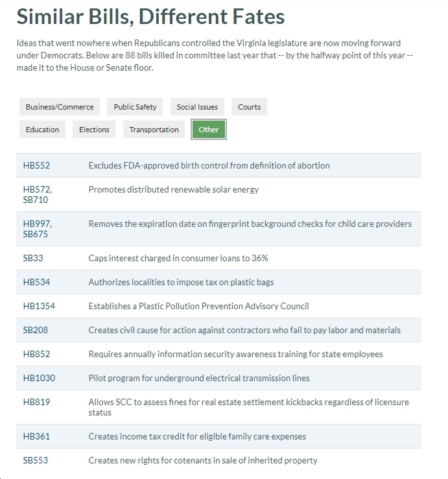
Task: View SB33 consumer loans bill
Action: 33,258
